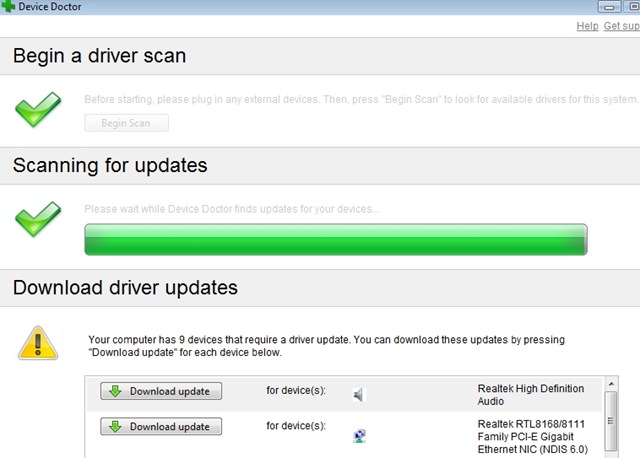This screenshot has height=458, width=640.
Task: Click the green checkmark beside scanning progress
Action: click(38, 219)
